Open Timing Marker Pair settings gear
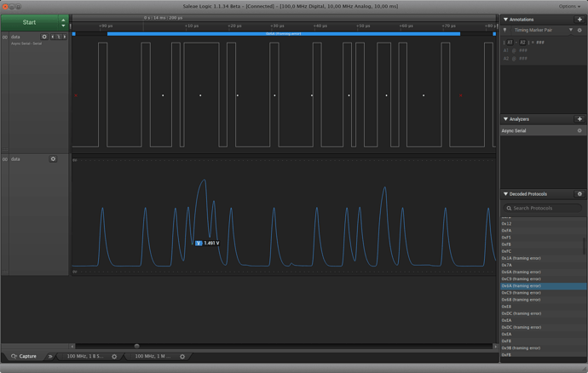Image resolution: width=588 pixels, height=373 pixels. coord(579,30)
